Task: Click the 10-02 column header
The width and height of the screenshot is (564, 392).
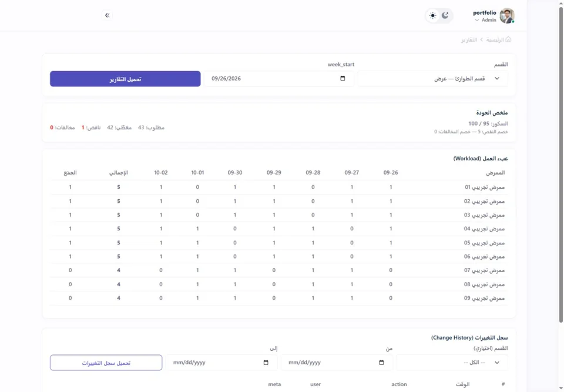Action: 161,172
